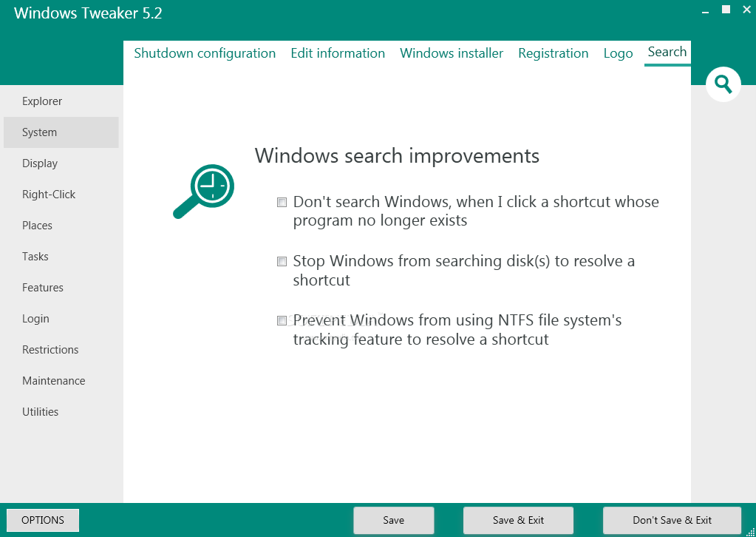The image size is (756, 537).
Task: Click the OPTIONS button
Action: click(43, 520)
